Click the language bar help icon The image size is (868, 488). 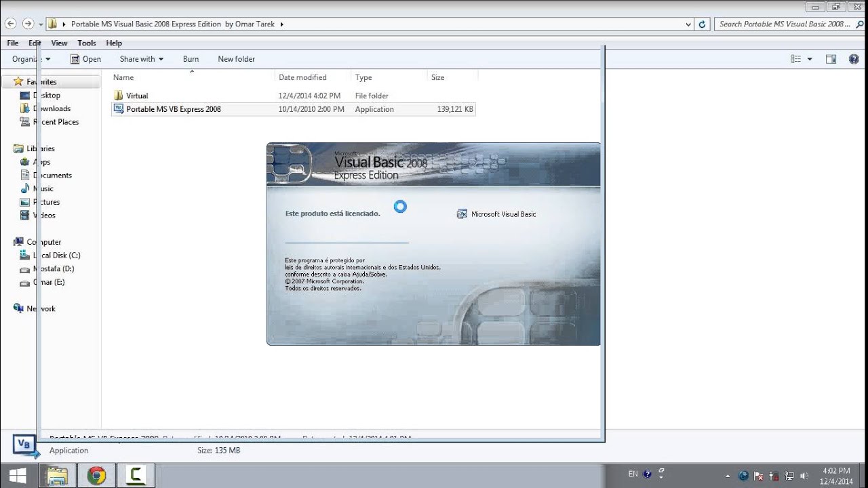(x=647, y=474)
